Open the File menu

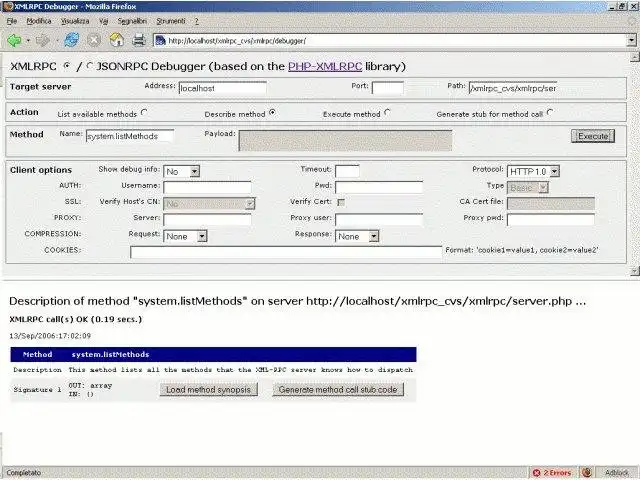(12, 21)
